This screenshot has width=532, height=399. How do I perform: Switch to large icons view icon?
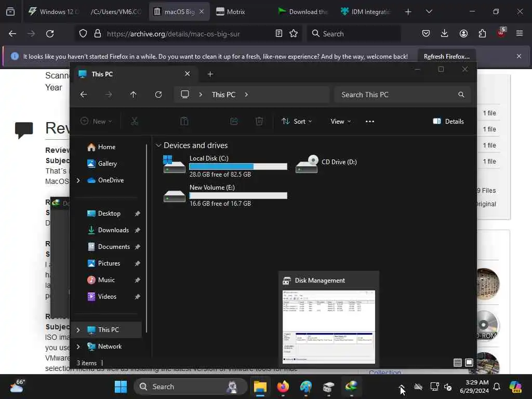(469, 363)
